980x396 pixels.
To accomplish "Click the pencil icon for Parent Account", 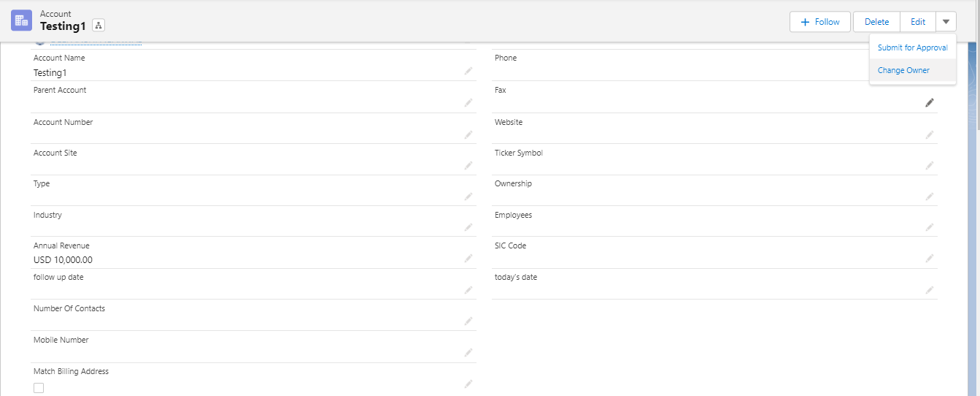I will pos(468,103).
